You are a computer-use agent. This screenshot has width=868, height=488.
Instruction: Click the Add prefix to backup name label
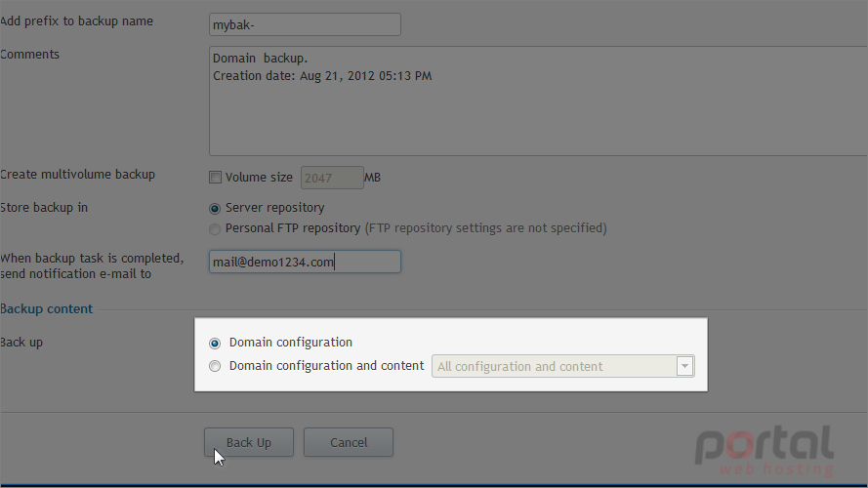76,21
